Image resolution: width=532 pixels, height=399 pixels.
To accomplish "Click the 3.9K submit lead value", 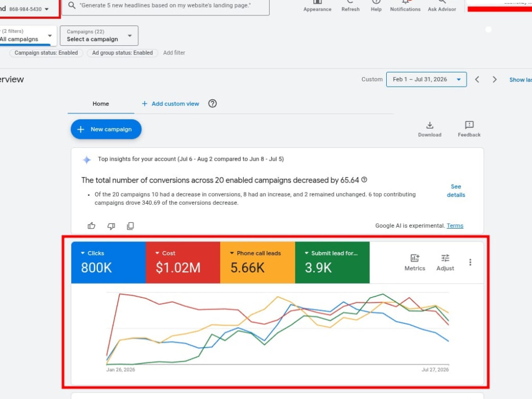I will click(x=318, y=268).
